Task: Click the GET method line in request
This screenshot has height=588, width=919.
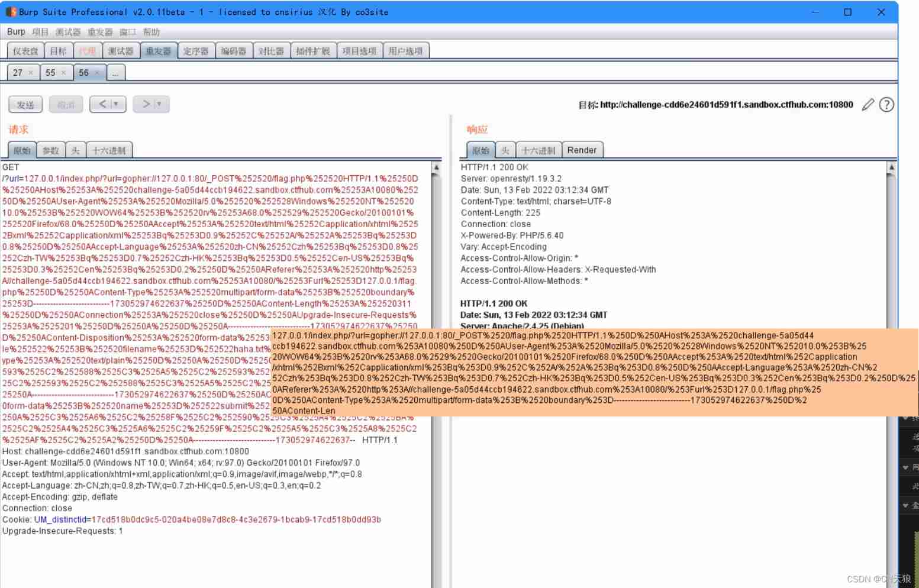Action: coord(11,167)
